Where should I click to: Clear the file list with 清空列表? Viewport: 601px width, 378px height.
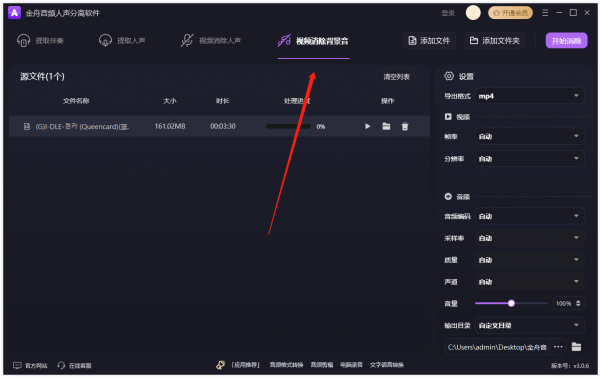(x=396, y=77)
